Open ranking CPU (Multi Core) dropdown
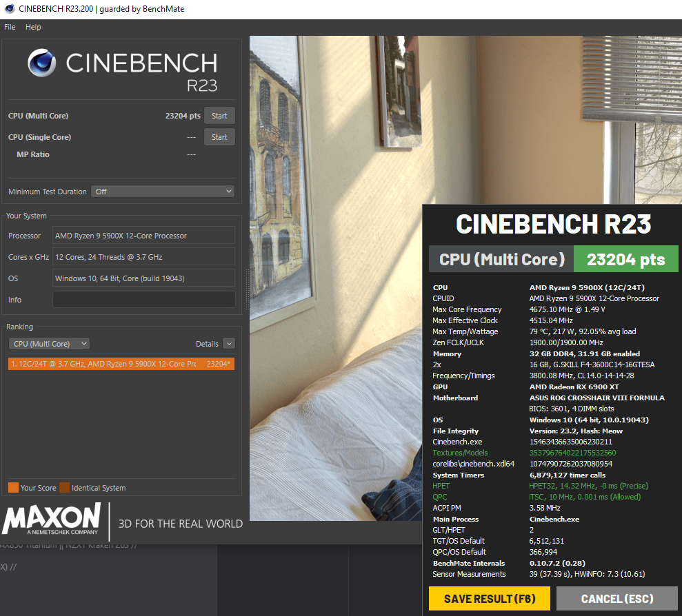This screenshot has width=682, height=616. tap(49, 344)
